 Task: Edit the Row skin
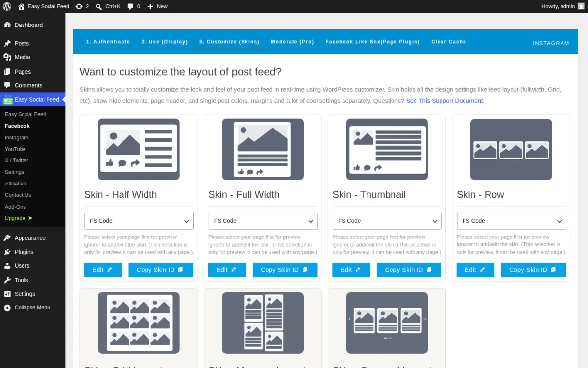coord(475,270)
